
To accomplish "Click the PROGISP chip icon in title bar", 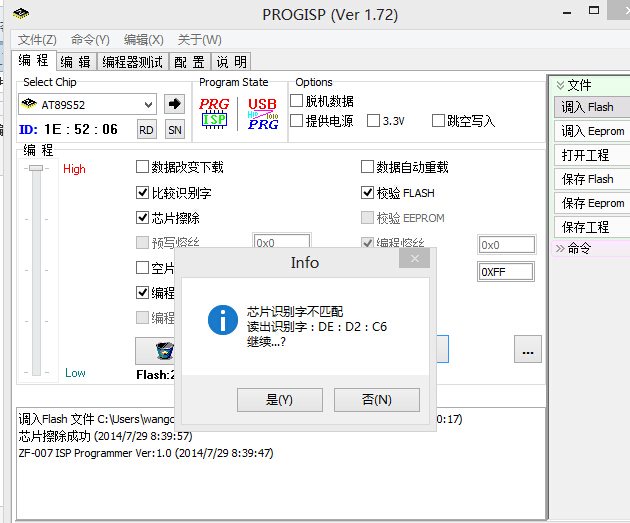I will pos(21,14).
